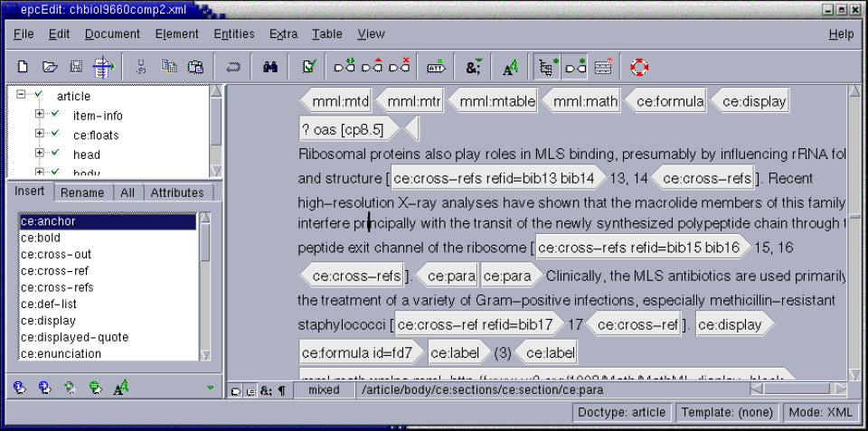The height and width of the screenshot is (431, 868).
Task: Expand the item-info tree node
Action: 40,115
